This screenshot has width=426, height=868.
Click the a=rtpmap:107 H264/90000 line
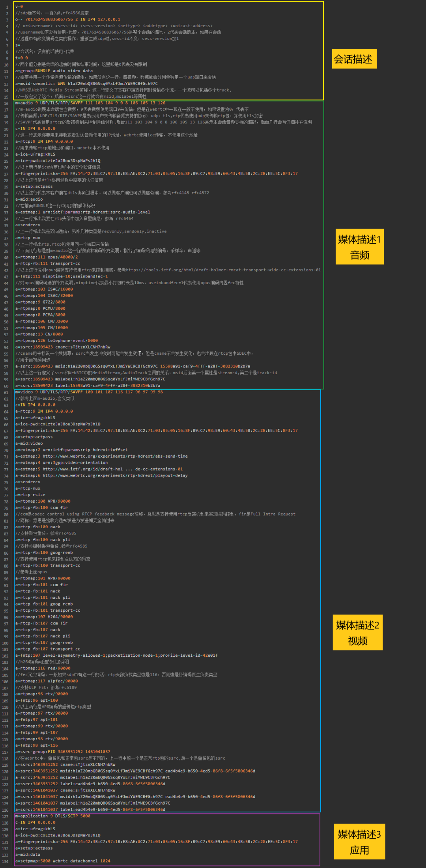(44, 617)
